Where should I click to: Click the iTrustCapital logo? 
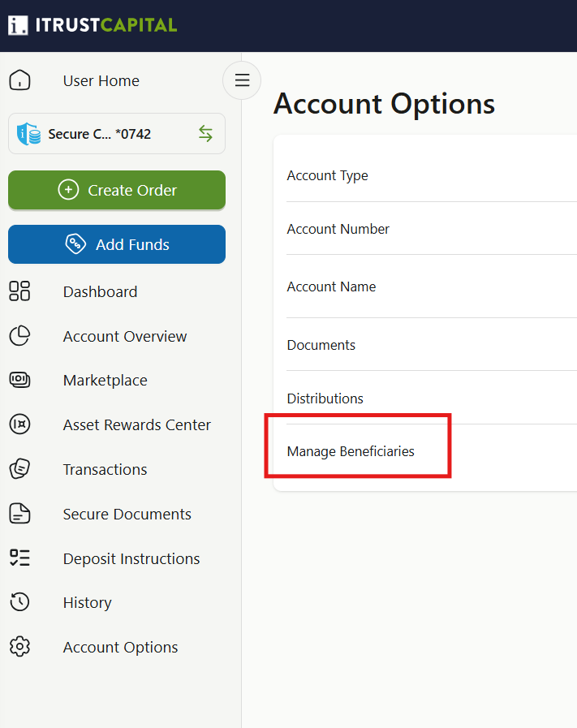[93, 25]
